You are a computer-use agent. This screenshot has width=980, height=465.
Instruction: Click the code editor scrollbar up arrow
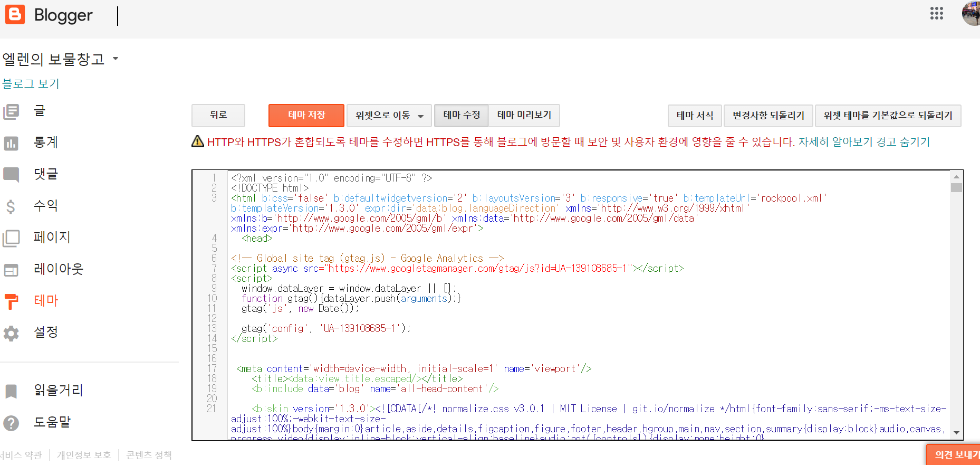coord(956,177)
